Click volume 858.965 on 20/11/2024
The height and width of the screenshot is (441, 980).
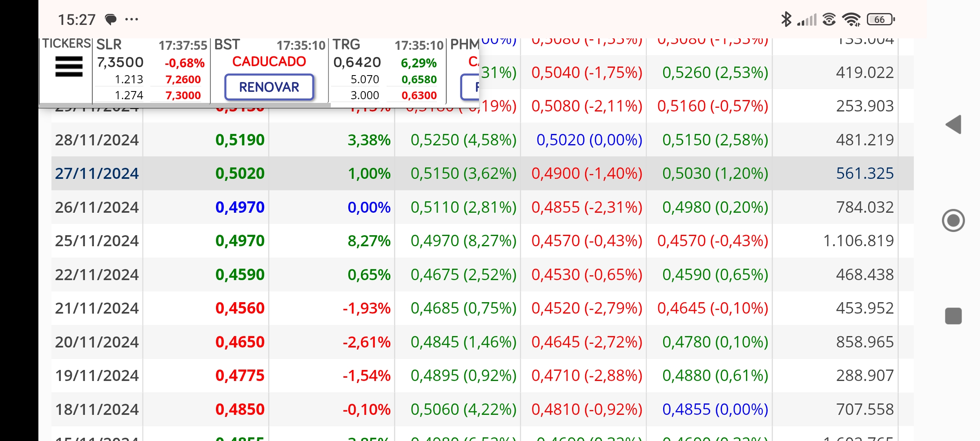pos(865,342)
